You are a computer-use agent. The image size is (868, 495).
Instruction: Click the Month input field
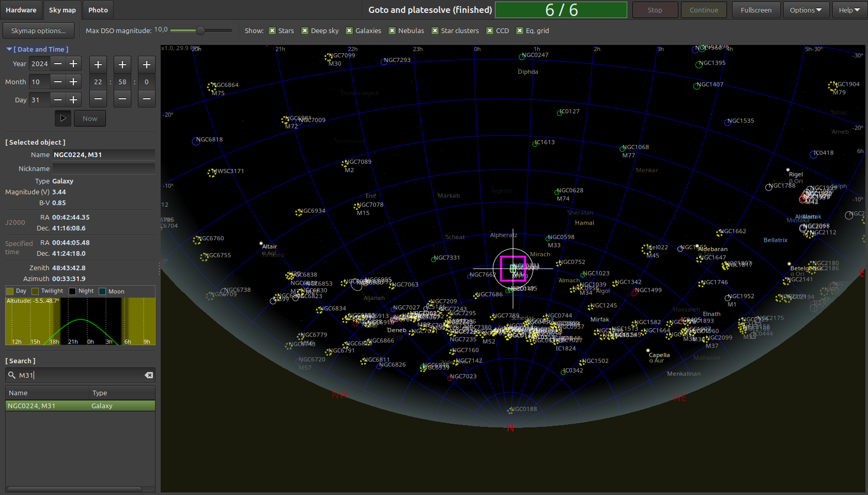(x=40, y=82)
